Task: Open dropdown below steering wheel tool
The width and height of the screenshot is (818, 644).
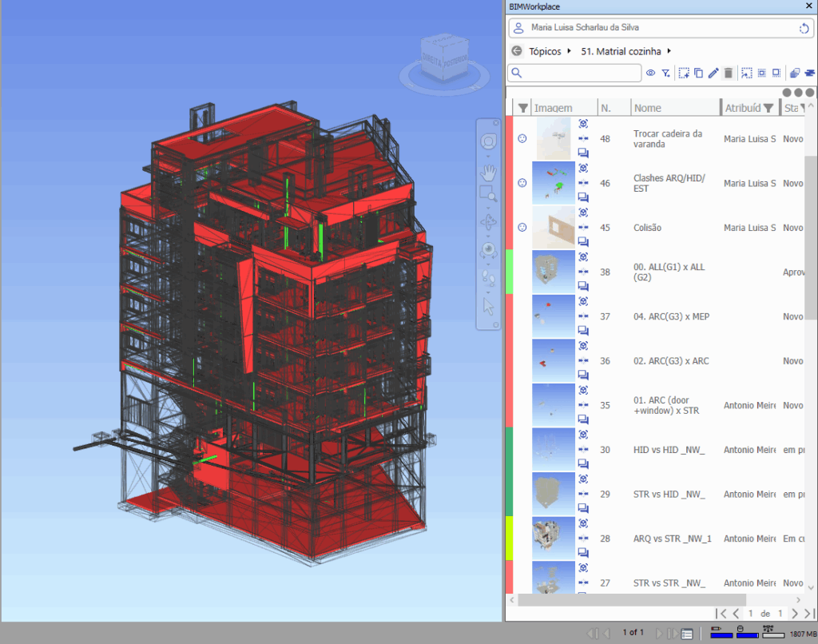Action: (488, 157)
